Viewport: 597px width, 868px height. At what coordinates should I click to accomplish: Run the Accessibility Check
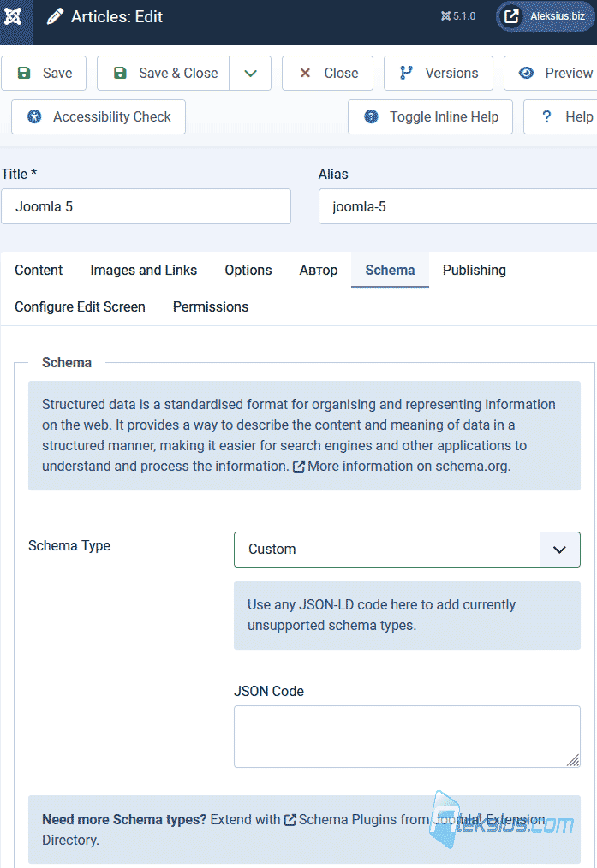99,116
